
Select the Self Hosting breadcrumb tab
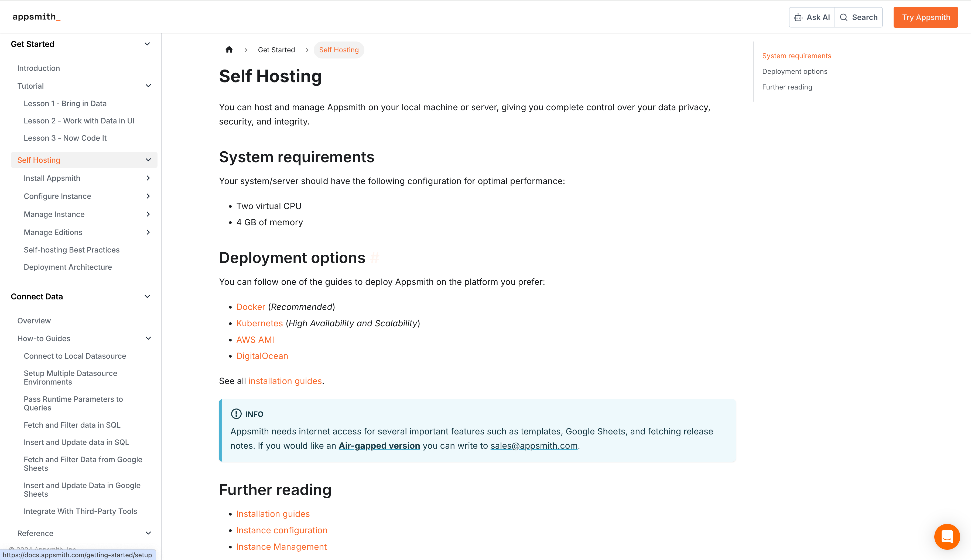point(339,49)
